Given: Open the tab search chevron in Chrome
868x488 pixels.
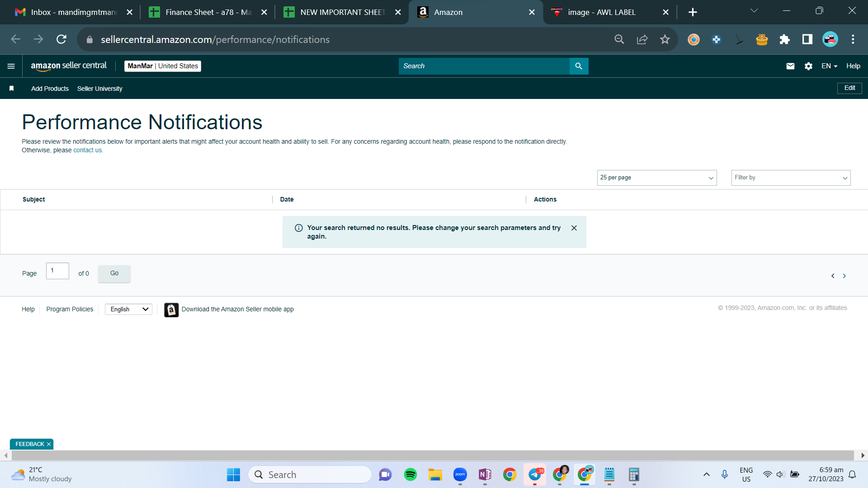Looking at the screenshot, I should click(x=754, y=11).
